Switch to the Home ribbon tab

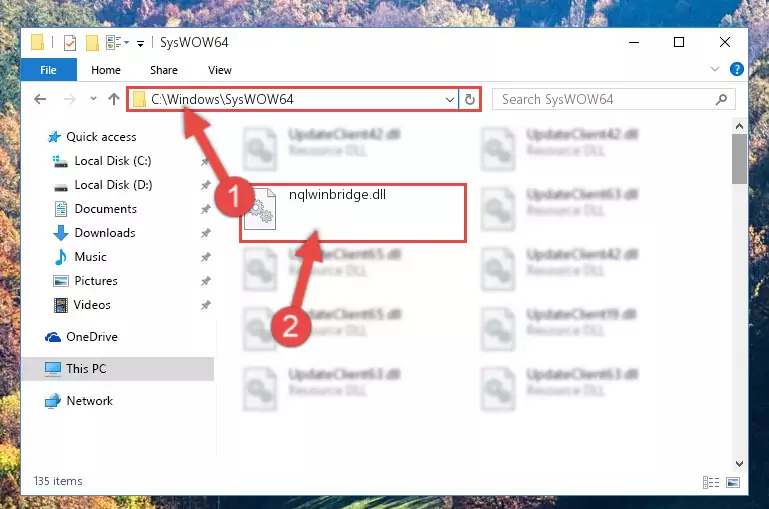pyautogui.click(x=106, y=70)
